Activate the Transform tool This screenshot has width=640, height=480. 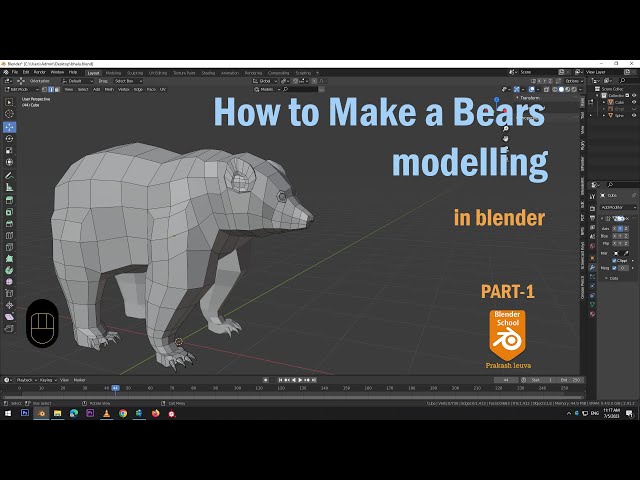(9, 162)
